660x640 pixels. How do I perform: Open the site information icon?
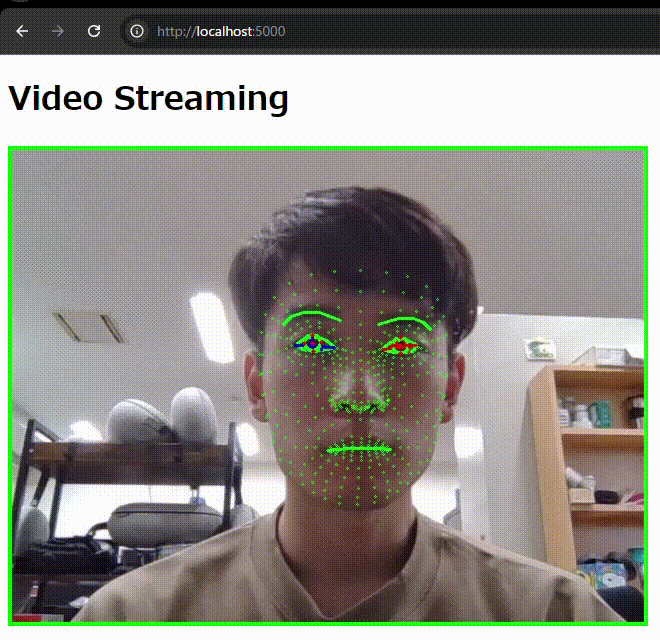click(x=137, y=31)
